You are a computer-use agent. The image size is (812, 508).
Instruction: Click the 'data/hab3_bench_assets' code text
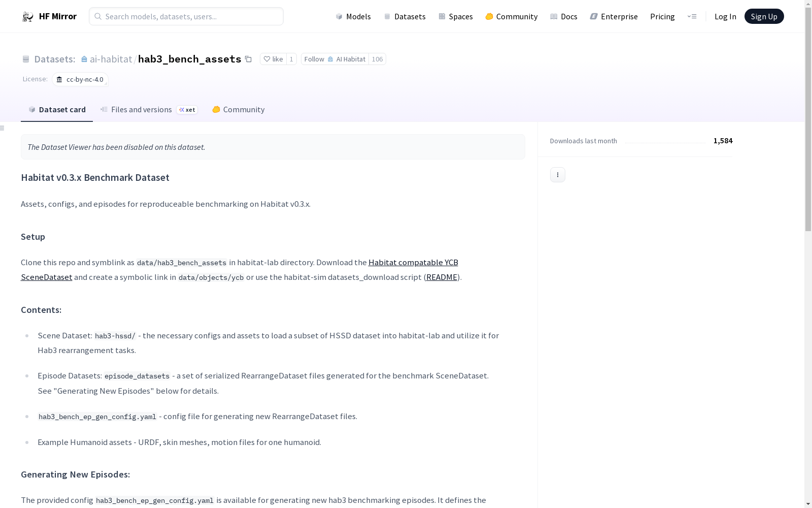click(182, 263)
